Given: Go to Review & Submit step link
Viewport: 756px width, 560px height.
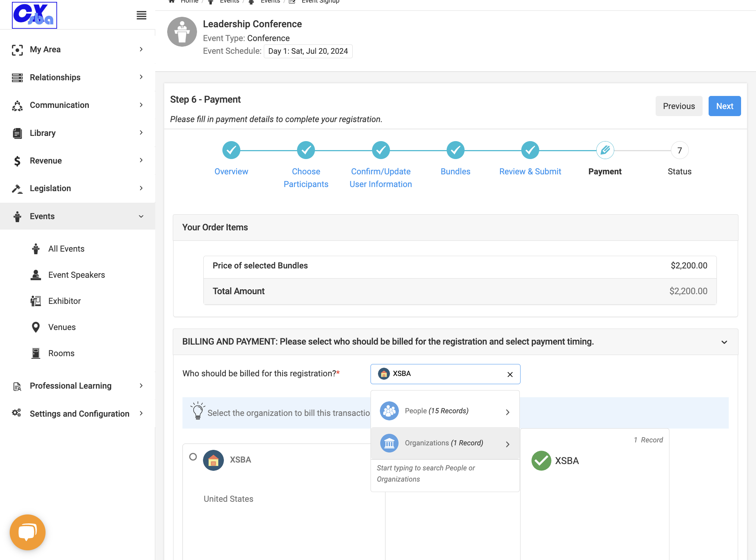Looking at the screenshot, I should (530, 171).
